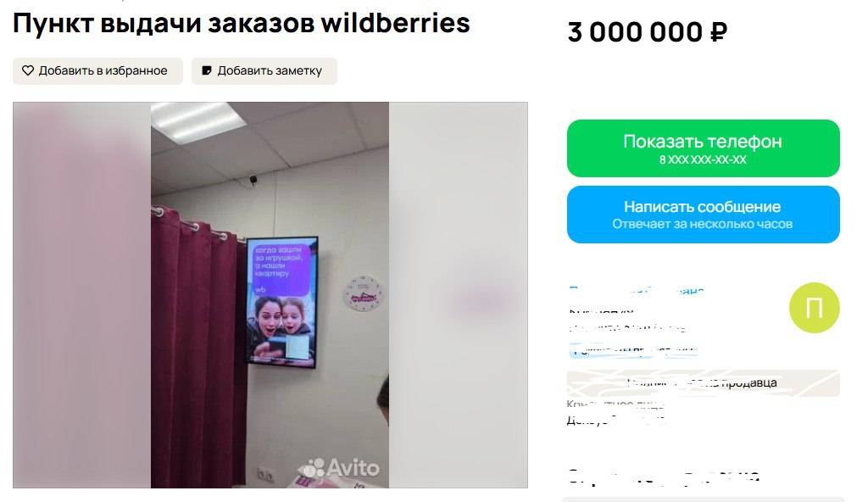Viewport: 868px width, 502px height.
Task: Open the main listing photo
Action: [270, 295]
